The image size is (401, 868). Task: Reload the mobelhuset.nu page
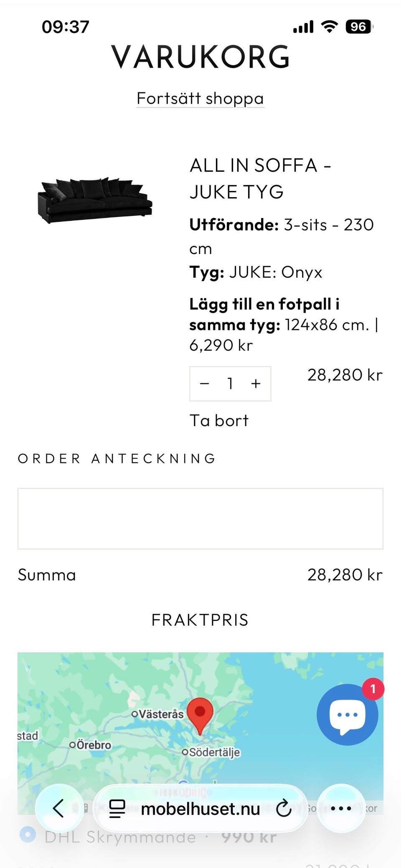coord(284,808)
